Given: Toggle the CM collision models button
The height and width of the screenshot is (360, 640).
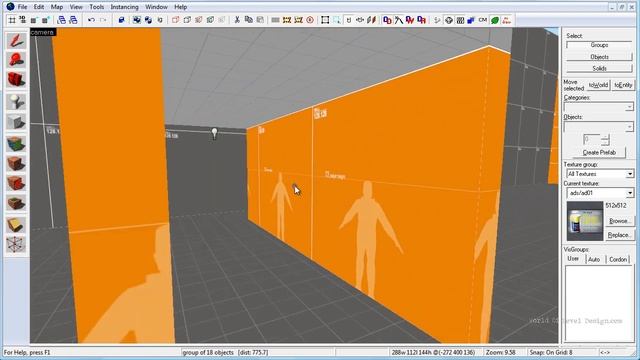Looking at the screenshot, I should pyautogui.click(x=483, y=20).
